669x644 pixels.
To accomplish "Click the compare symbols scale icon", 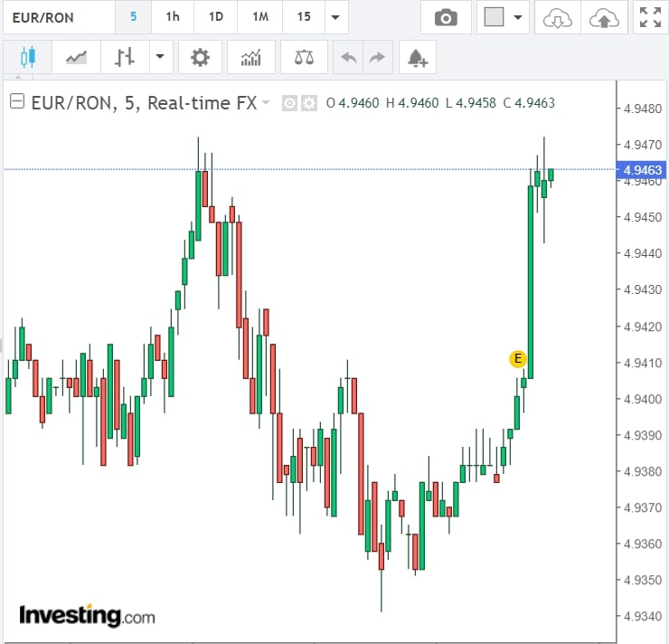I will pyautogui.click(x=305, y=59).
